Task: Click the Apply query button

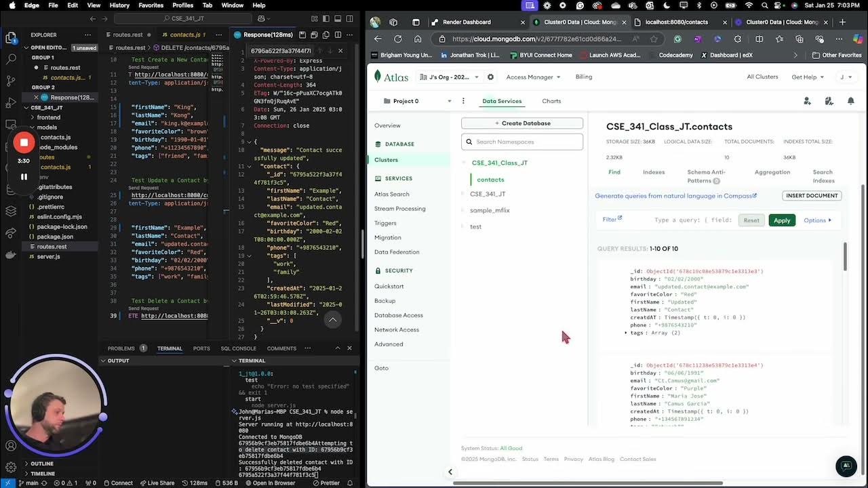Action: coord(782,220)
